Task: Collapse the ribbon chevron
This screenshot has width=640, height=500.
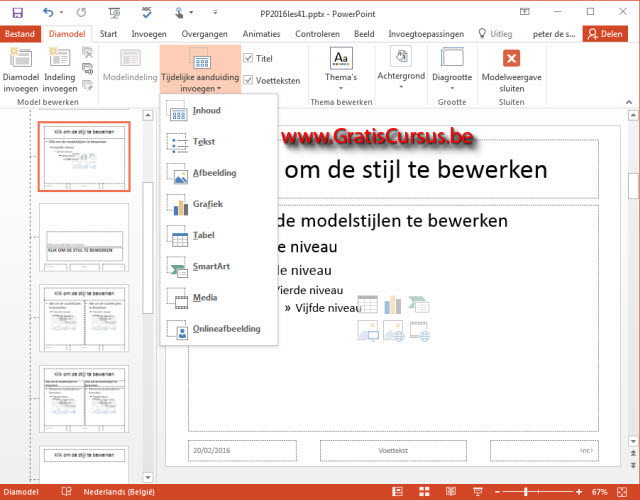Action: coord(629,102)
